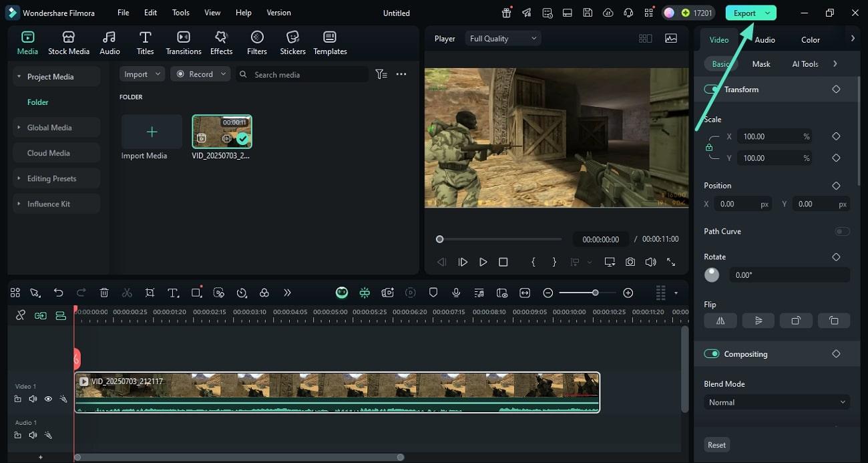Image resolution: width=868 pixels, height=463 pixels.
Task: Expand the Influence Kit section
Action: pyautogui.click(x=56, y=204)
